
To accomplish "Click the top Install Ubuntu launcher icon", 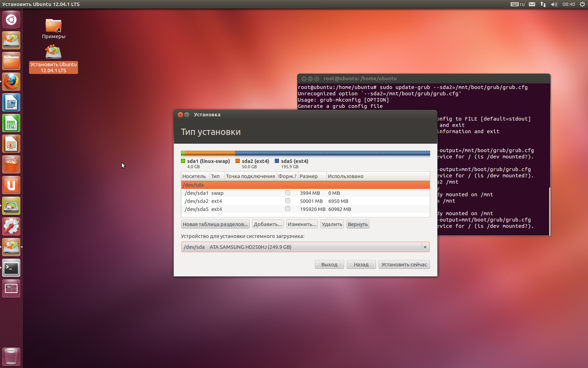I will point(11,40).
